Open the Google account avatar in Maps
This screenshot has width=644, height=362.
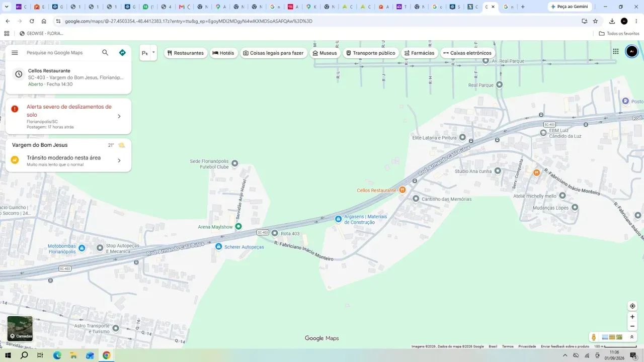631,51
